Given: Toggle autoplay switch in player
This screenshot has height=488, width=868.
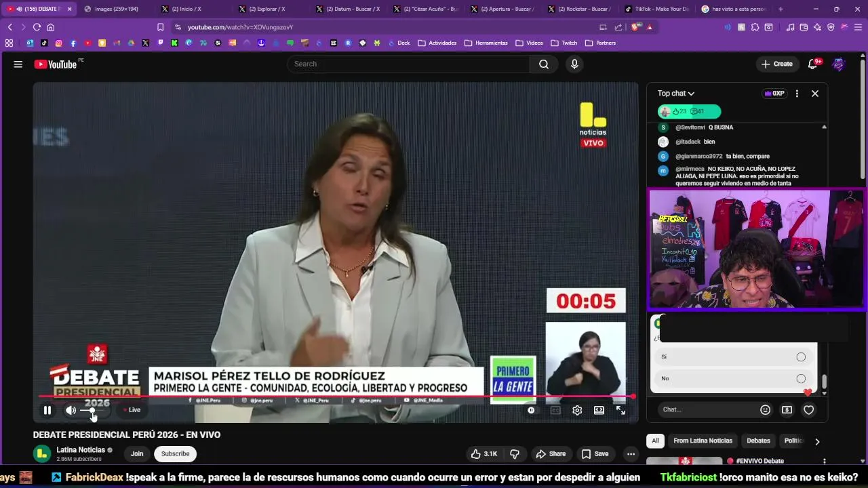Looking at the screenshot, I should [x=531, y=410].
